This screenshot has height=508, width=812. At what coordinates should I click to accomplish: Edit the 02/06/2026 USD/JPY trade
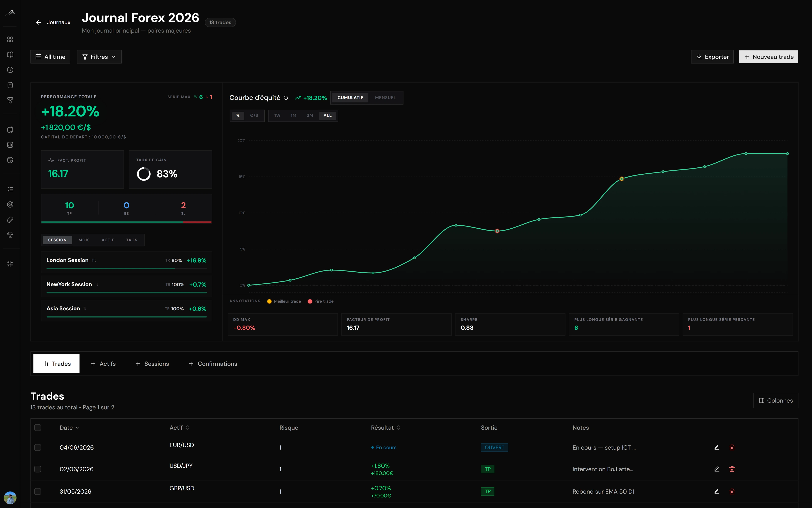click(x=716, y=469)
